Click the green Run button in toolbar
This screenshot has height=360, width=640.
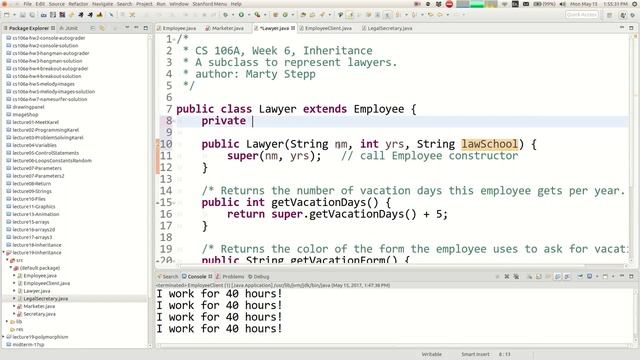pos(241,15)
